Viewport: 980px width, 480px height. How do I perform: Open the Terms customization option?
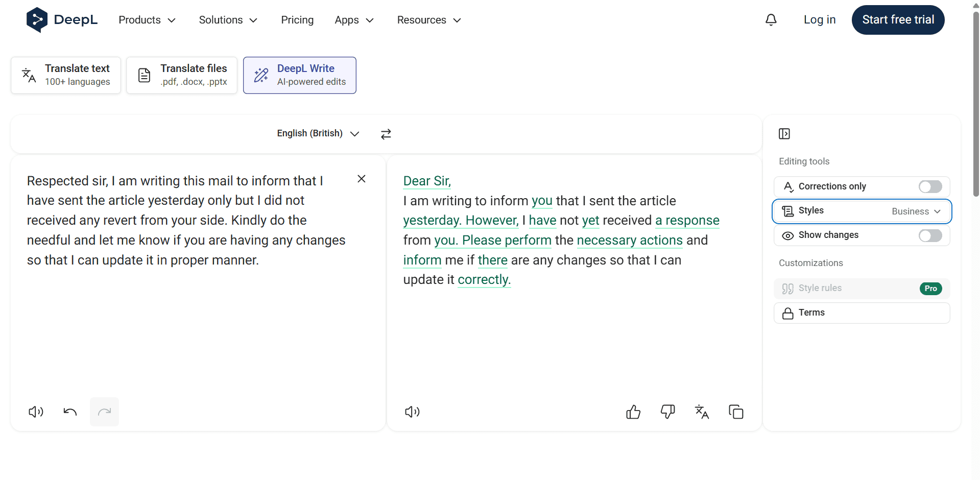tap(862, 313)
